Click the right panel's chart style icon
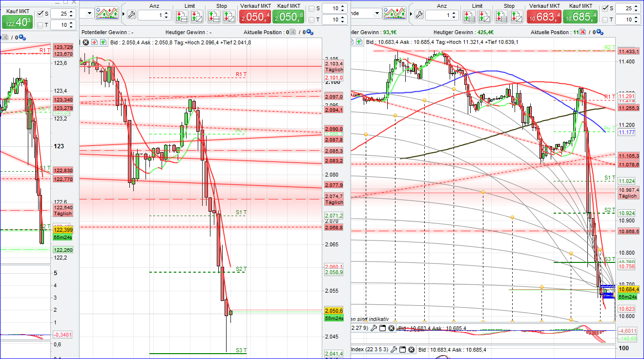 (395, 14)
